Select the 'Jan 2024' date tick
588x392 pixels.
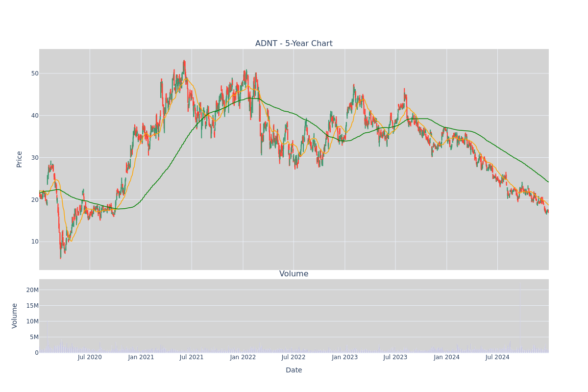(447, 357)
